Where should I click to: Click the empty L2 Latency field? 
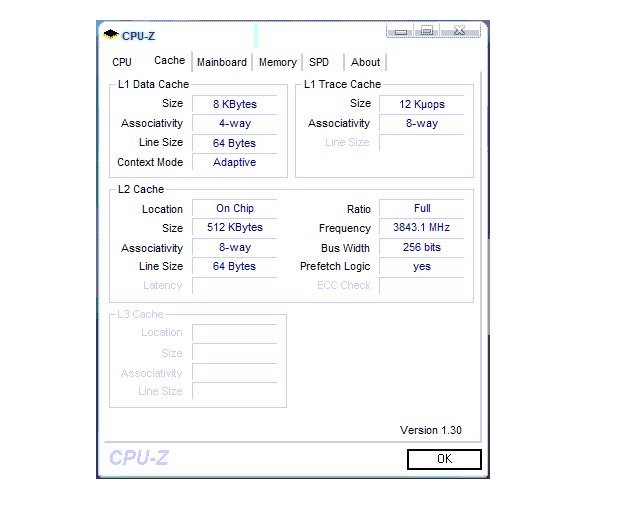tap(235, 285)
